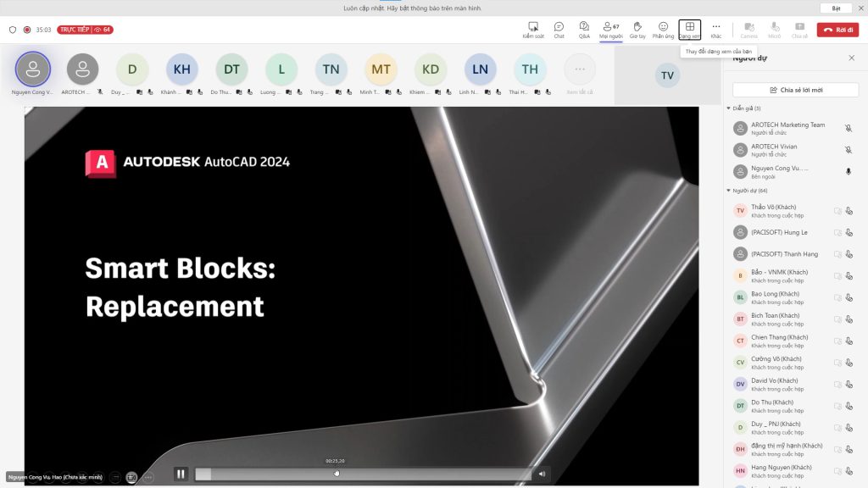Toggle the Micrô microphone button

775,30
